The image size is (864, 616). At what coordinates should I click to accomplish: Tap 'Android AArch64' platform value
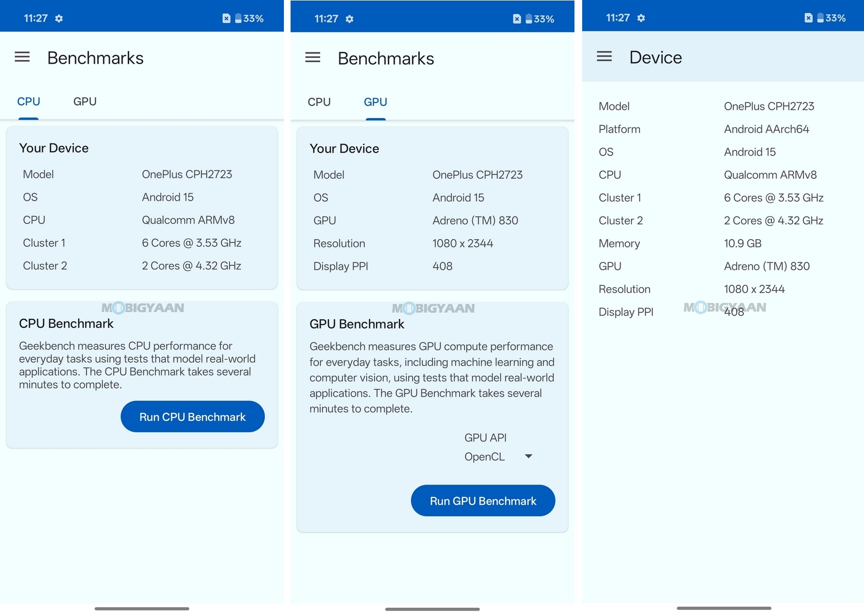766,129
